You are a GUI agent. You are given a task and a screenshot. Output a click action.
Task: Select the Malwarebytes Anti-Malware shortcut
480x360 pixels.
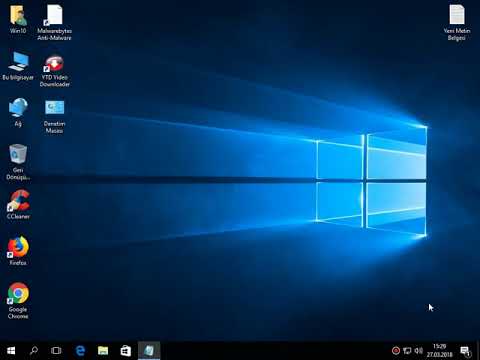(x=54, y=23)
